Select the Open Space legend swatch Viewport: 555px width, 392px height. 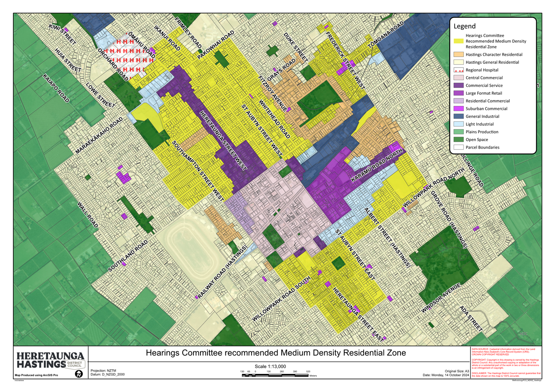[458, 139]
